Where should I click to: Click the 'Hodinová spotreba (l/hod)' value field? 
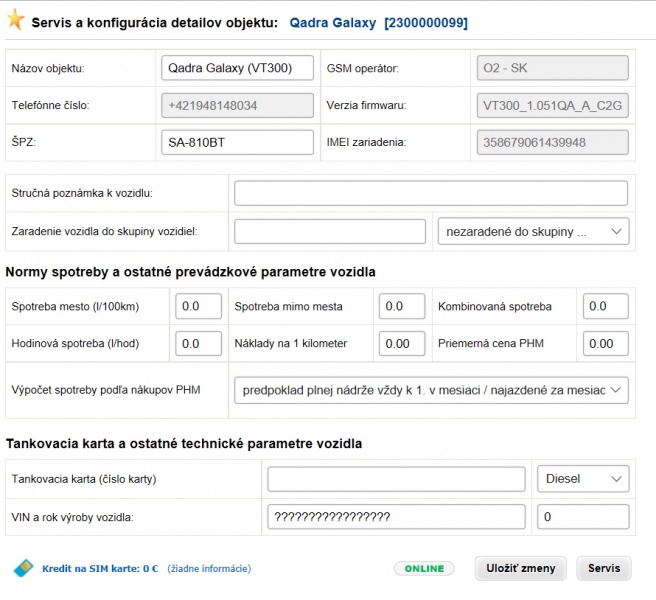pos(198,344)
